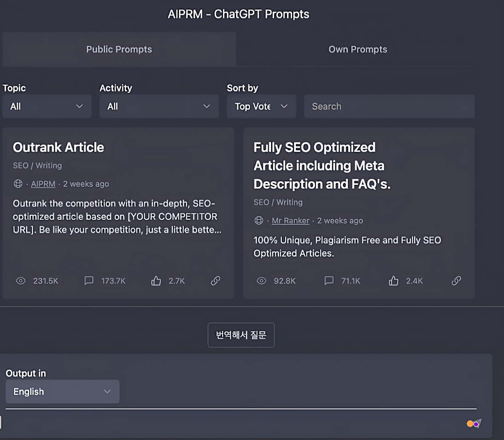Click globe icon next to AIPRM author
Screen dimensions: 504x440
18,183
